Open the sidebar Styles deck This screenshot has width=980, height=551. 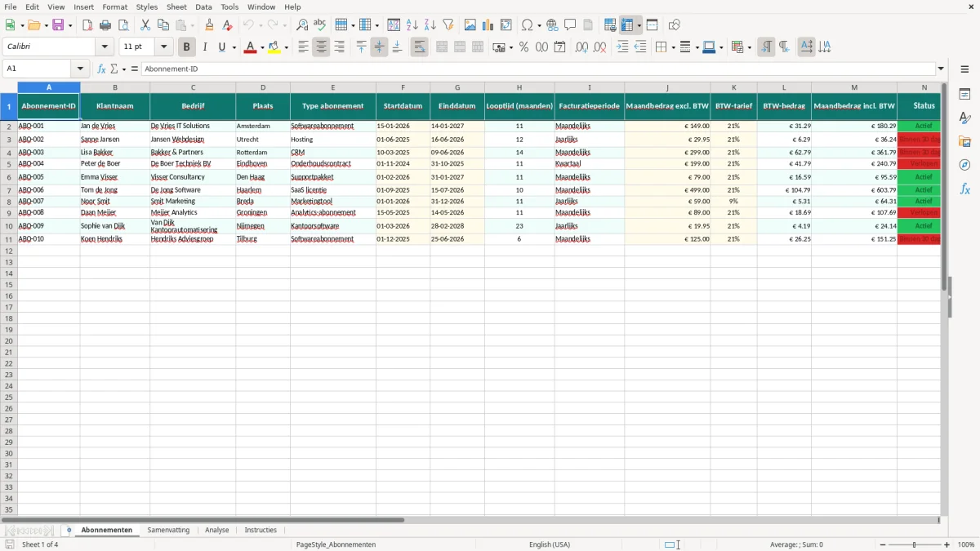pos(964,118)
